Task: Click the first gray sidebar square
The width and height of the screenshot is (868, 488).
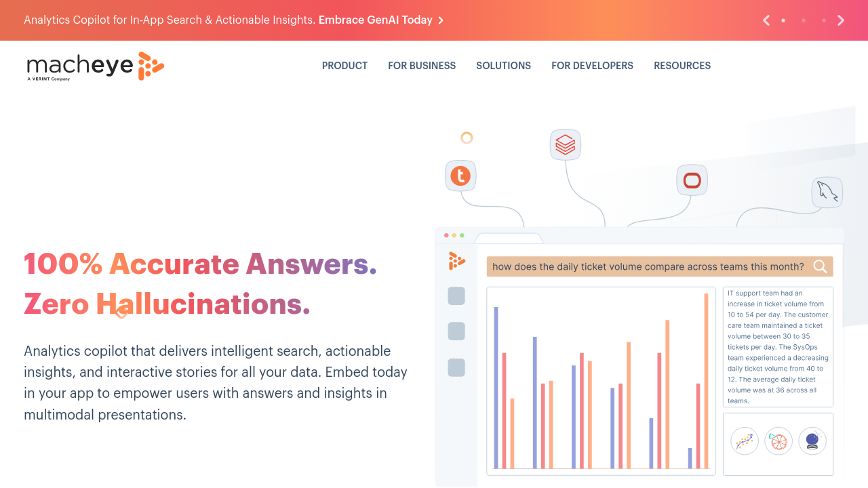Action: pyautogui.click(x=456, y=296)
